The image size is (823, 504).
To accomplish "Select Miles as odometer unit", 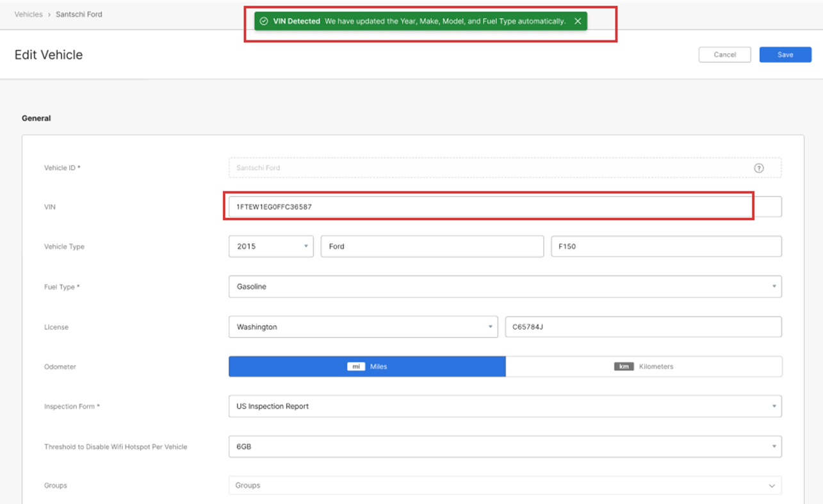I will point(367,366).
